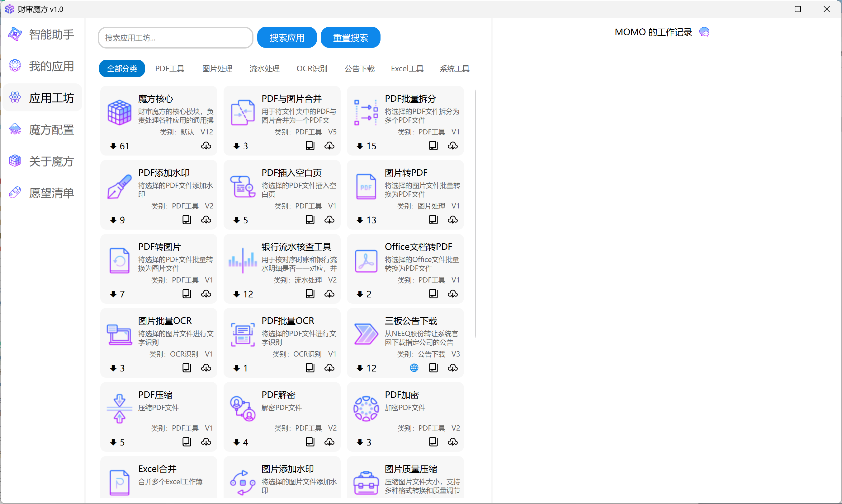
Task: Download PDF插入空白页 via cloud icon
Action: click(329, 220)
